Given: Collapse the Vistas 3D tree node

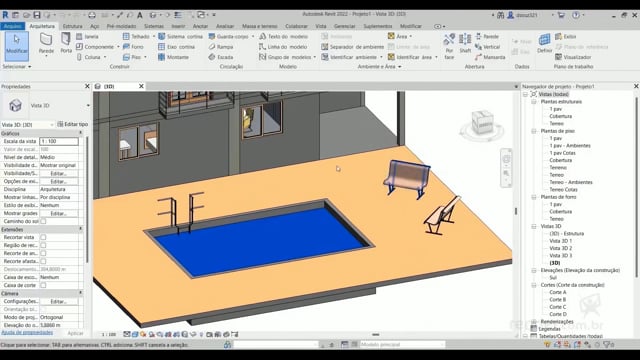Looking at the screenshot, I should tap(533, 226).
